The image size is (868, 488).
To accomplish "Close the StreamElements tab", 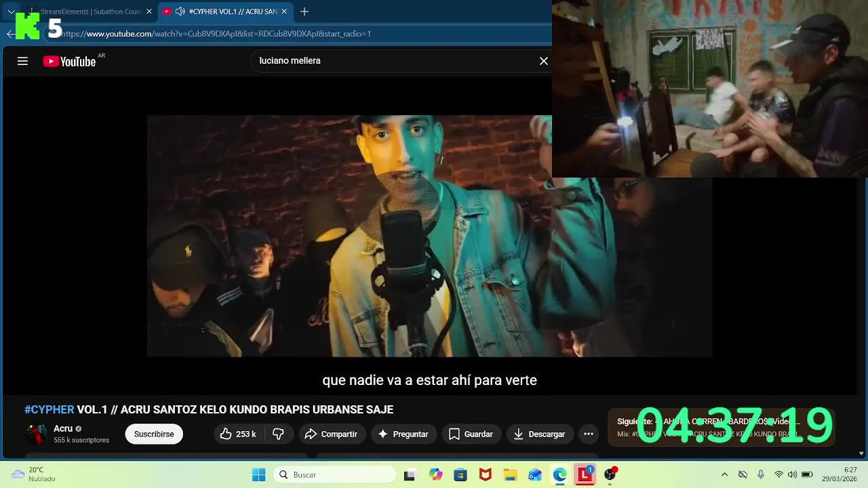I will pos(149,12).
